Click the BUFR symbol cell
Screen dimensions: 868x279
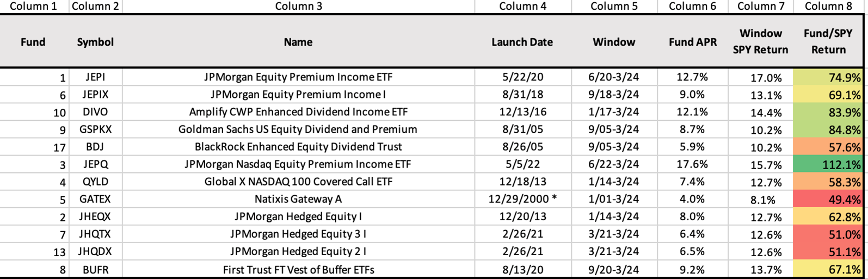pos(95,269)
